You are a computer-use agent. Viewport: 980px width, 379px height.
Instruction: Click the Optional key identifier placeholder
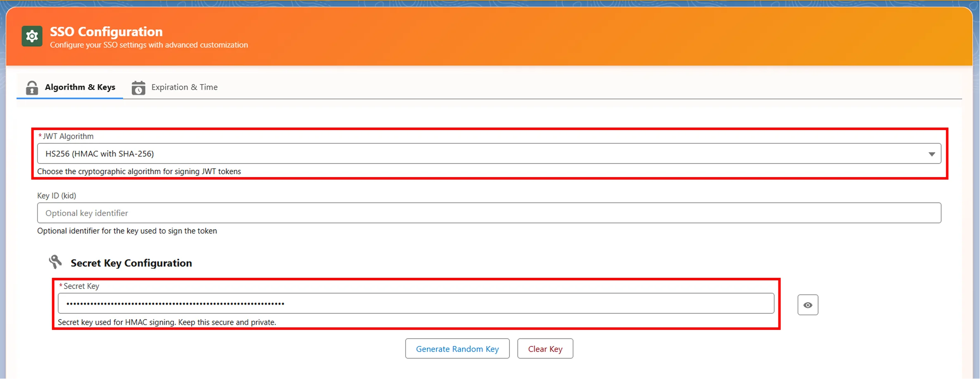pos(87,213)
